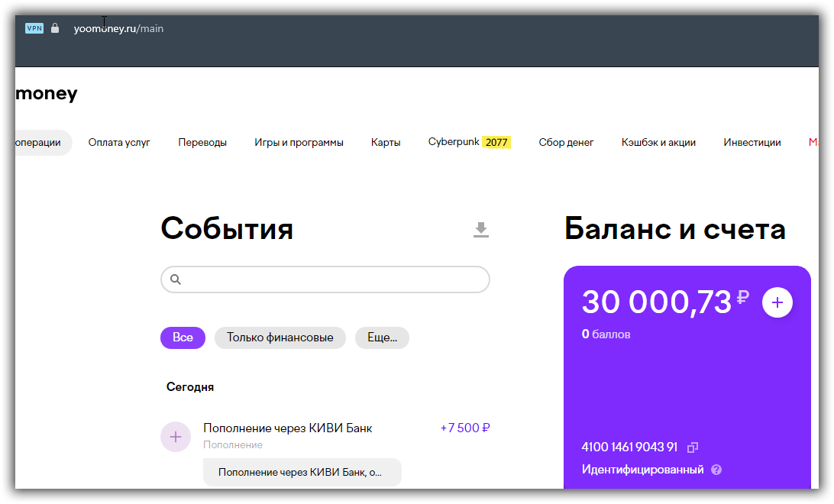The width and height of the screenshot is (834, 504).
Task: Click the Пополнение subtitle under the event
Action: click(233, 445)
